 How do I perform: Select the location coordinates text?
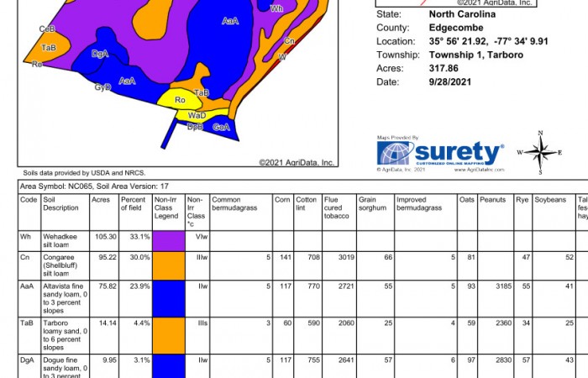tap(488, 41)
